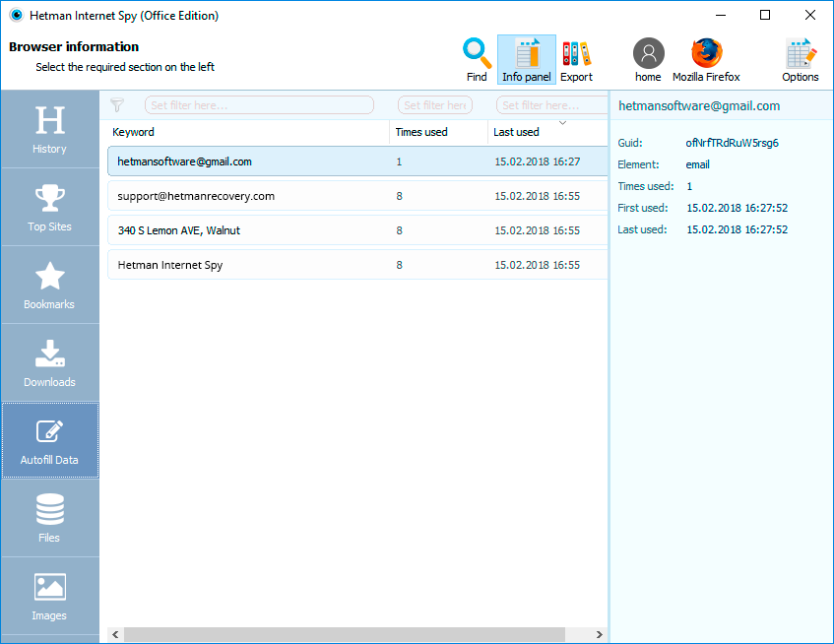Viewport: 834px width, 644px height.
Task: Click the horizontal scrollbar left arrow
Action: pyautogui.click(x=115, y=634)
